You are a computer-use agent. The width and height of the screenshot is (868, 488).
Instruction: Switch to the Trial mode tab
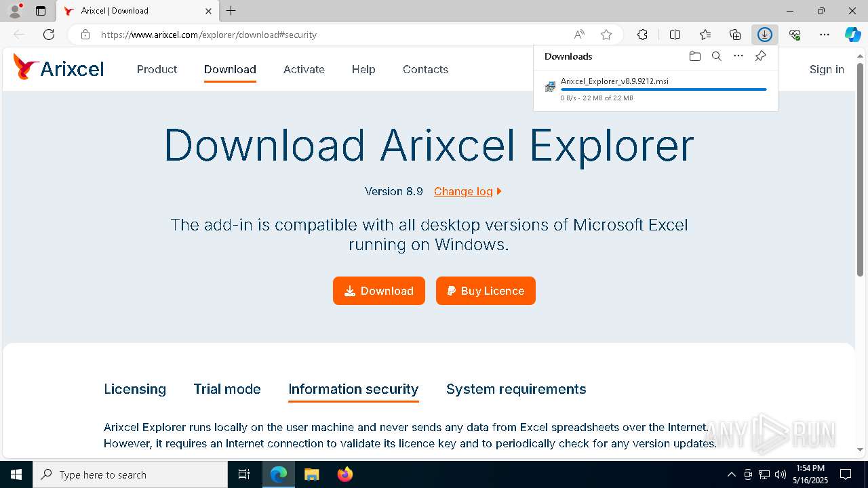[227, 389]
